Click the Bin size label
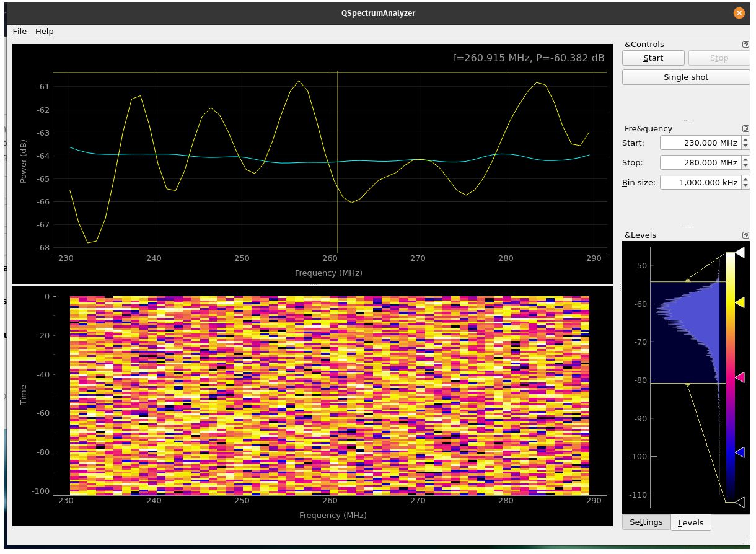This screenshot has width=756, height=554. (x=639, y=183)
